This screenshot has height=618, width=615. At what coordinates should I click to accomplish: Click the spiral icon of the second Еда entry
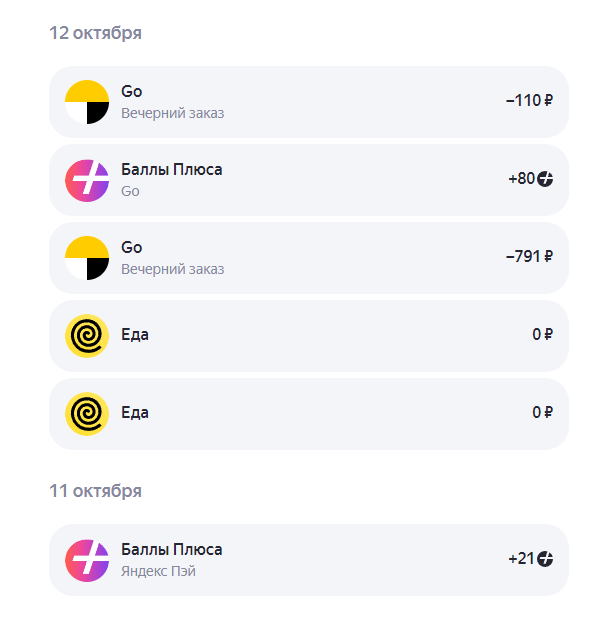pos(86,413)
